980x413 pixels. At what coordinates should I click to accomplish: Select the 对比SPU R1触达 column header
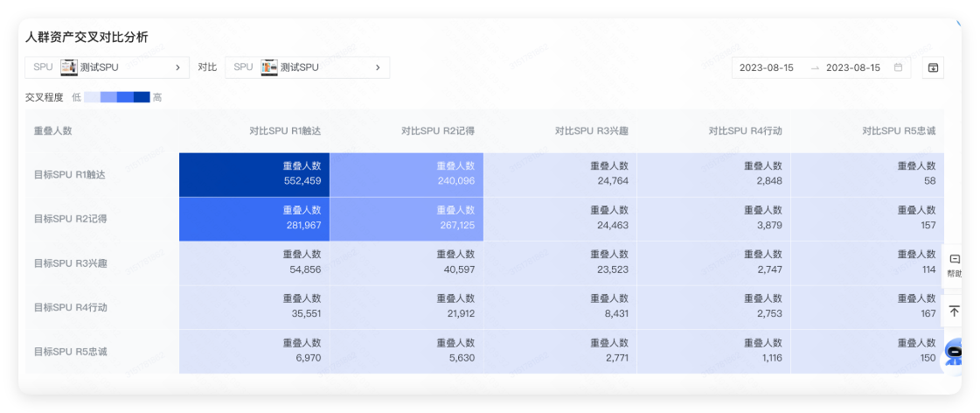pyautogui.click(x=284, y=130)
